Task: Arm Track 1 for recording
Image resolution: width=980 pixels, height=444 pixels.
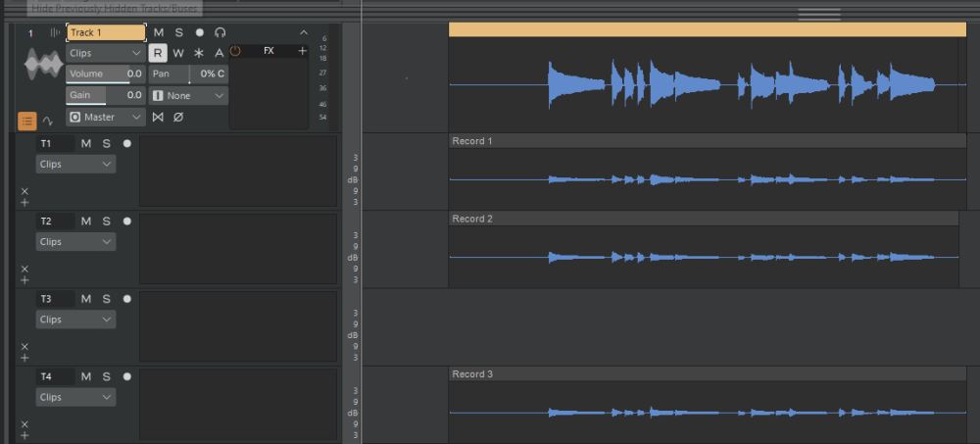Action: [x=199, y=32]
